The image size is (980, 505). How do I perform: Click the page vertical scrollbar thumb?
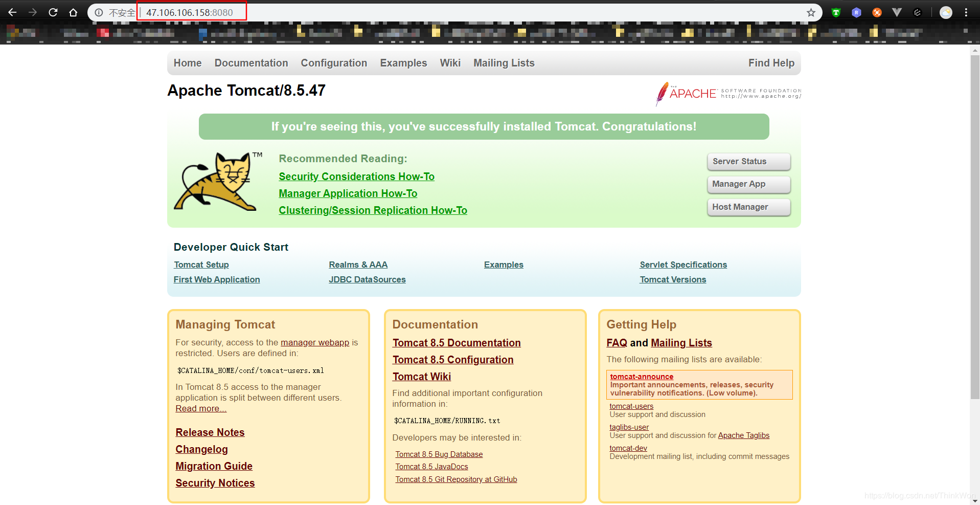[x=975, y=227]
